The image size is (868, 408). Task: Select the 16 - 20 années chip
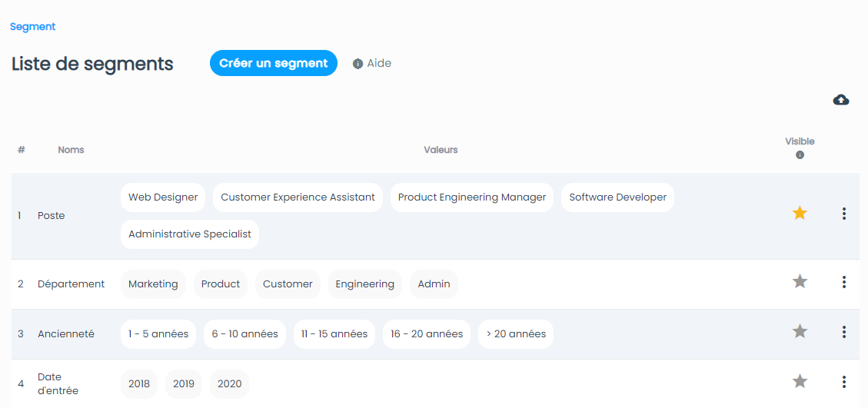[427, 334]
